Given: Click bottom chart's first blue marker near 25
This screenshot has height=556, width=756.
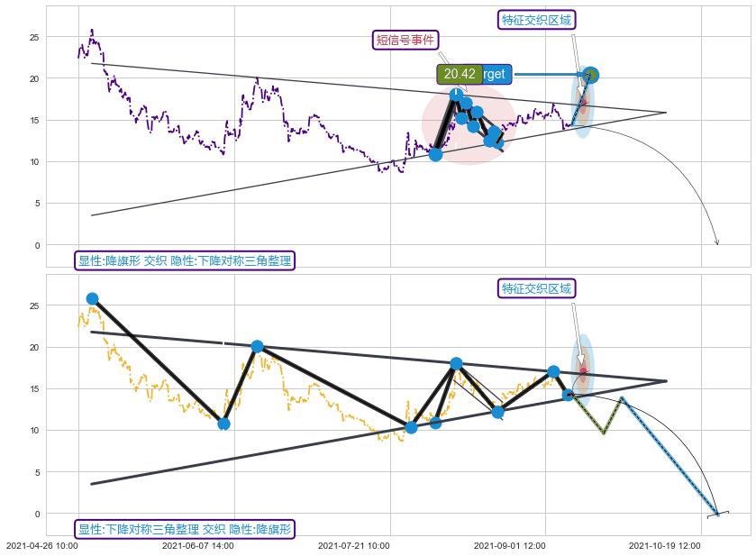Looking at the screenshot, I should 92,298.
